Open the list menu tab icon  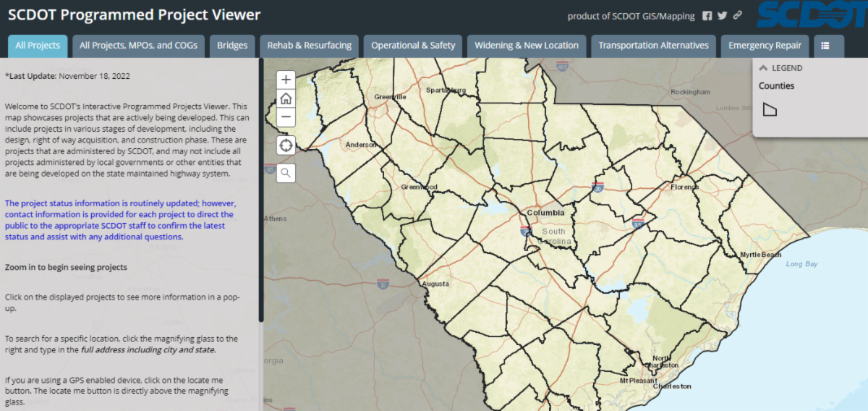point(825,46)
